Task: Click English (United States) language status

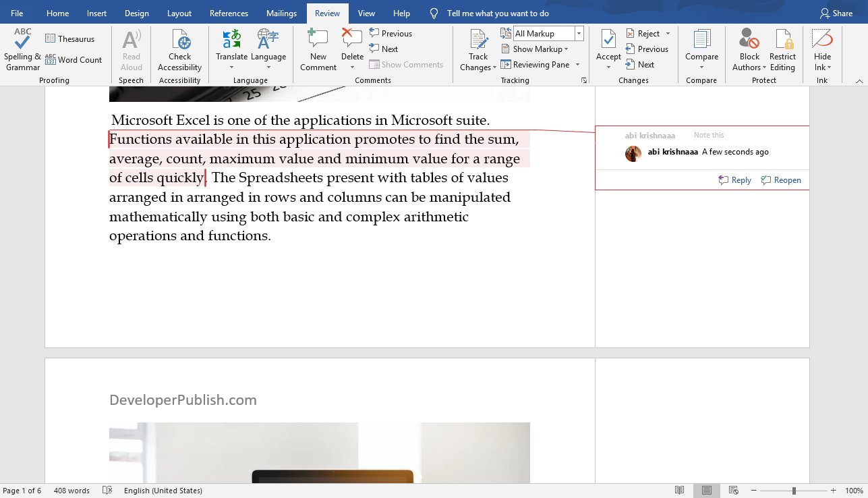Action: point(163,490)
